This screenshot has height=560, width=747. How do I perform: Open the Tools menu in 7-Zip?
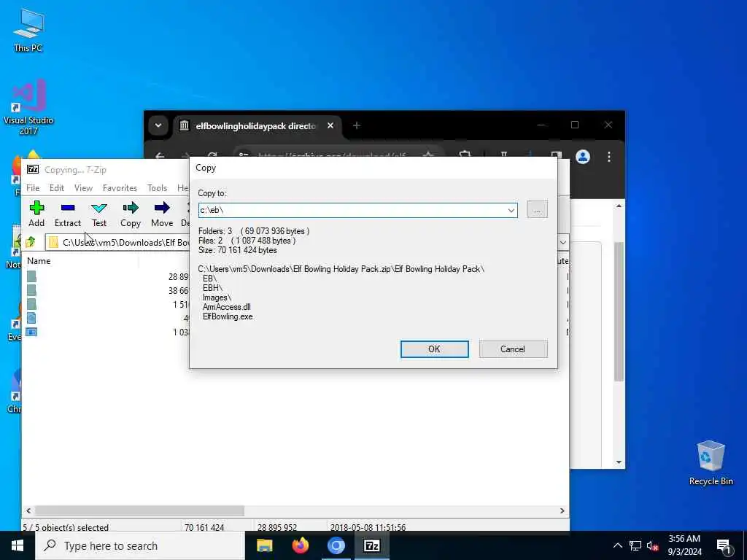point(158,188)
